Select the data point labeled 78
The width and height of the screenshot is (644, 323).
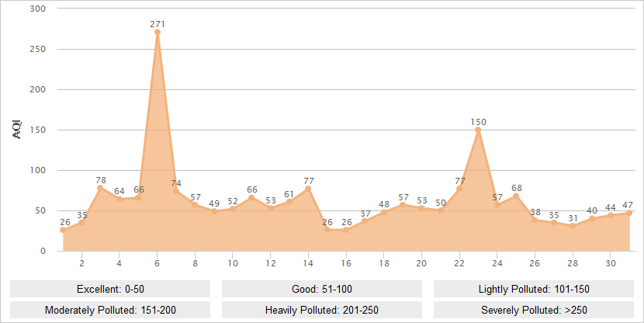100,188
